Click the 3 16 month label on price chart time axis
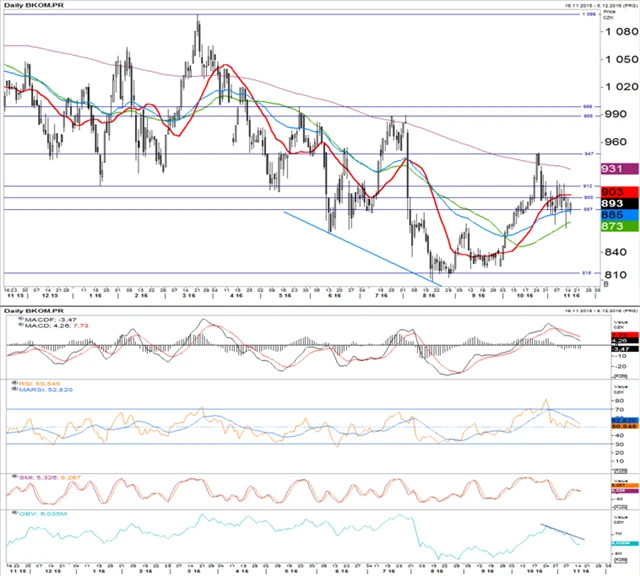The width and height of the screenshot is (640, 576). [x=189, y=296]
